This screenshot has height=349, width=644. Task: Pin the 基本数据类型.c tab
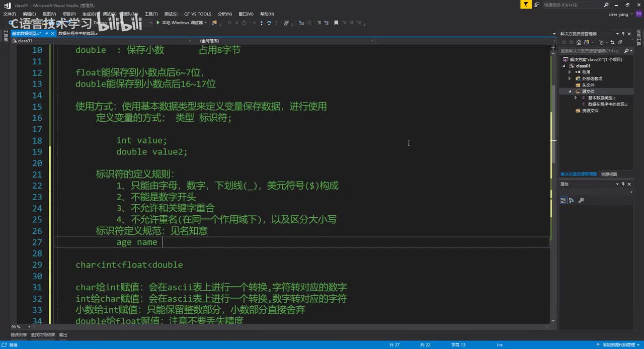pyautogui.click(x=46, y=33)
